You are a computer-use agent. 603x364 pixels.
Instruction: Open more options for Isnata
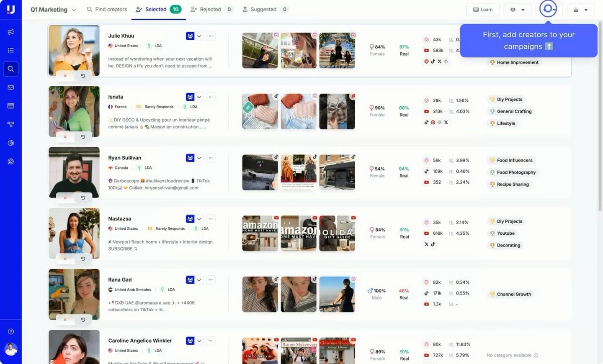tap(211, 97)
